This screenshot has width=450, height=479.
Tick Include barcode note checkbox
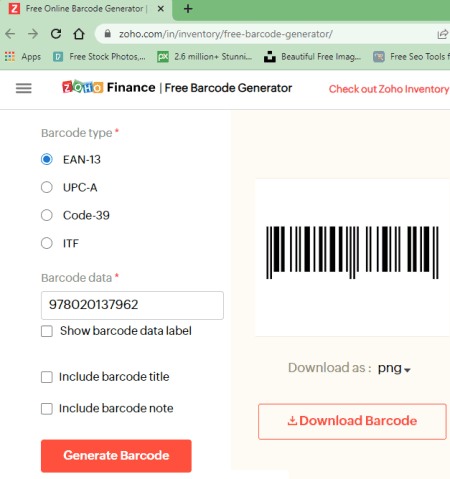(x=47, y=409)
